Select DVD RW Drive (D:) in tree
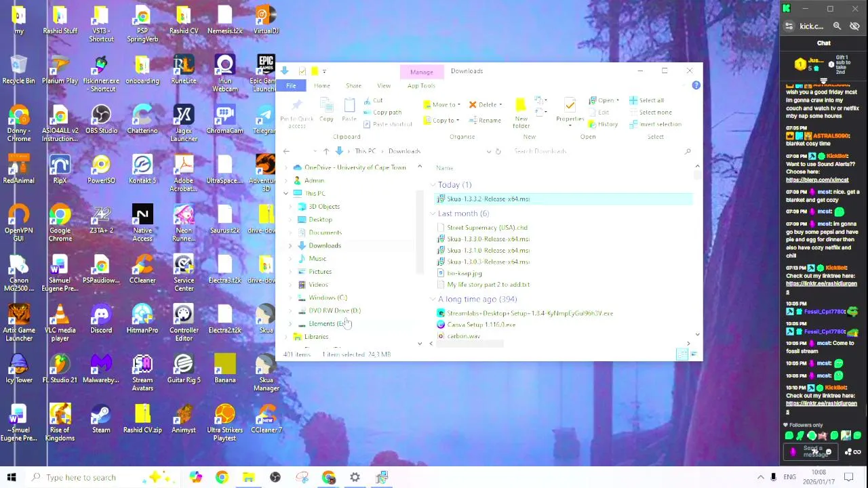Image resolution: width=868 pixels, height=488 pixels. tap(334, 310)
